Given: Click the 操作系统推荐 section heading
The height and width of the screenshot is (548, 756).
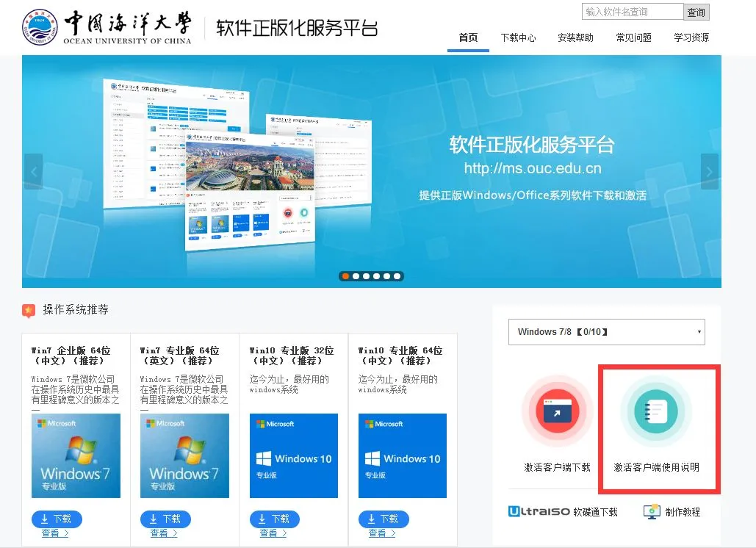Looking at the screenshot, I should [76, 309].
